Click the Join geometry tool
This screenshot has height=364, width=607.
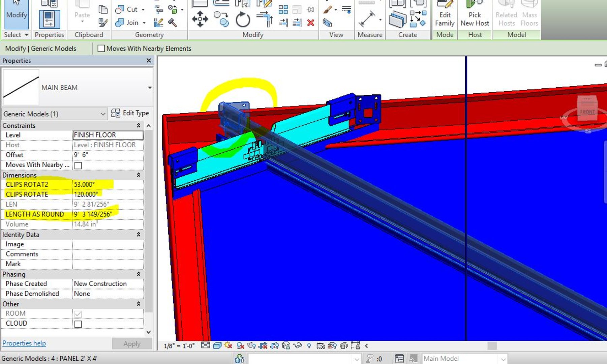(127, 23)
